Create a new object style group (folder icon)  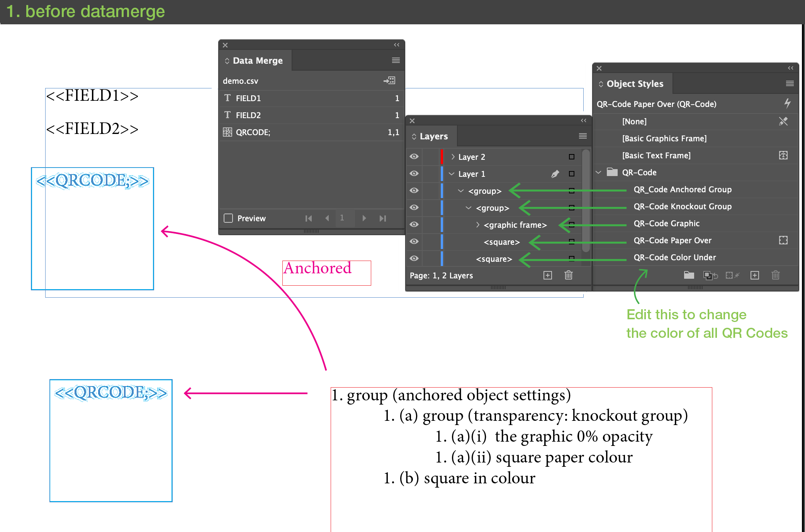coord(689,275)
